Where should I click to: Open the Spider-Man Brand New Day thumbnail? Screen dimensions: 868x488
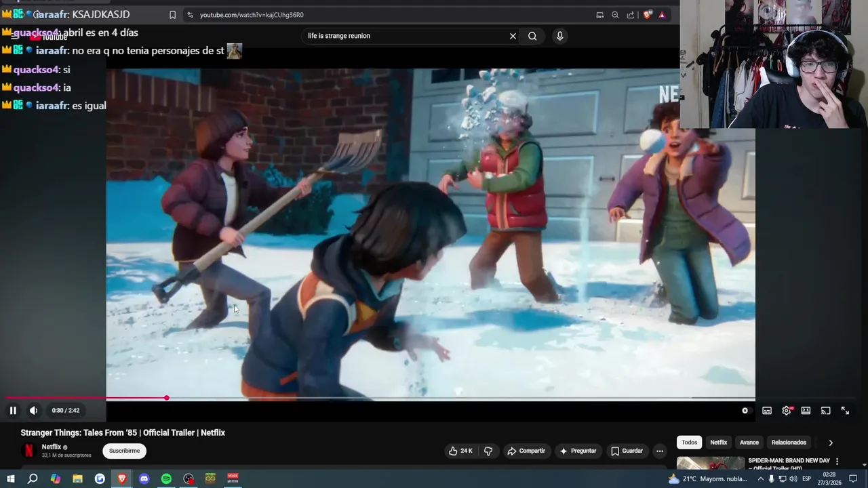[x=711, y=463]
